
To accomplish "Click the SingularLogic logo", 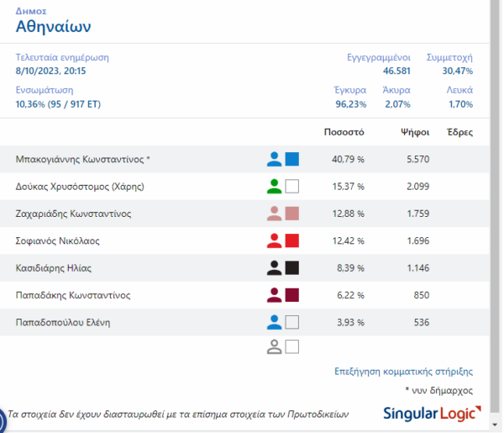I will click(x=432, y=413).
